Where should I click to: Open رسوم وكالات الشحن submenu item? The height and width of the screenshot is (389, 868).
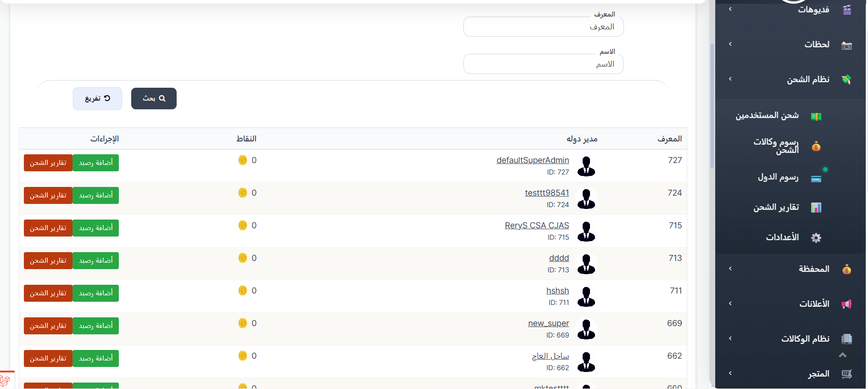point(776,146)
